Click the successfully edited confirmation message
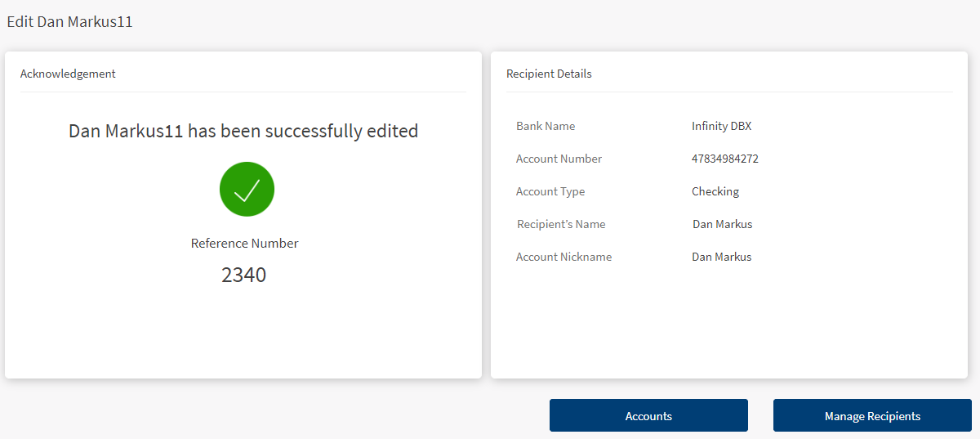Viewport: 980px width, 439px height. (x=243, y=131)
